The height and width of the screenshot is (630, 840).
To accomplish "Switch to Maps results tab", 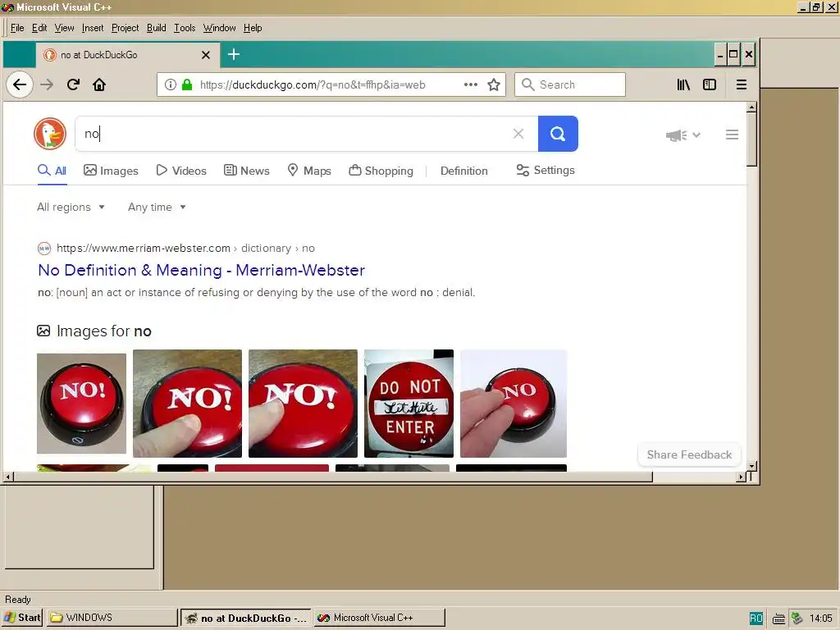I will (309, 171).
